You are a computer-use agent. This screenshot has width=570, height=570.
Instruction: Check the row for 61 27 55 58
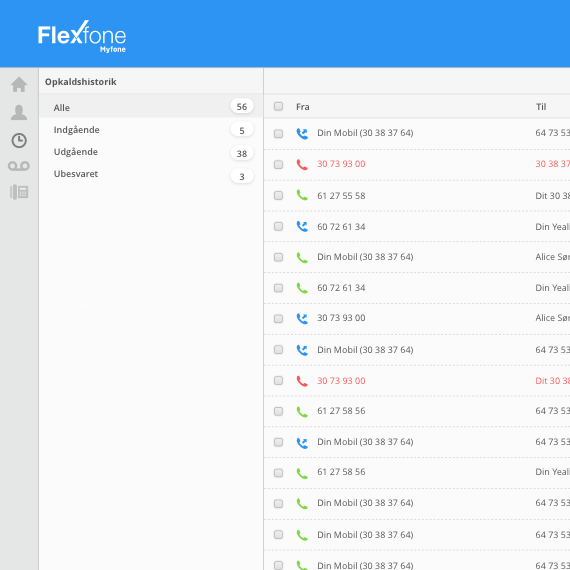click(x=278, y=196)
